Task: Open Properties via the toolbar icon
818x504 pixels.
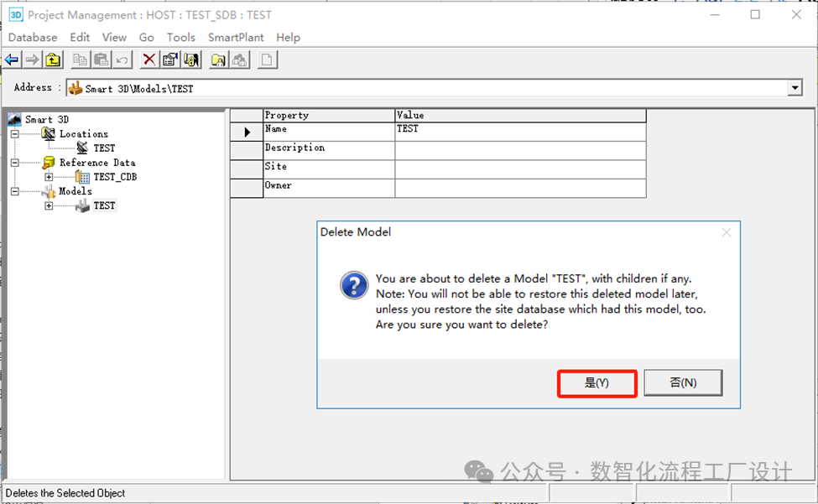Action: [170, 60]
